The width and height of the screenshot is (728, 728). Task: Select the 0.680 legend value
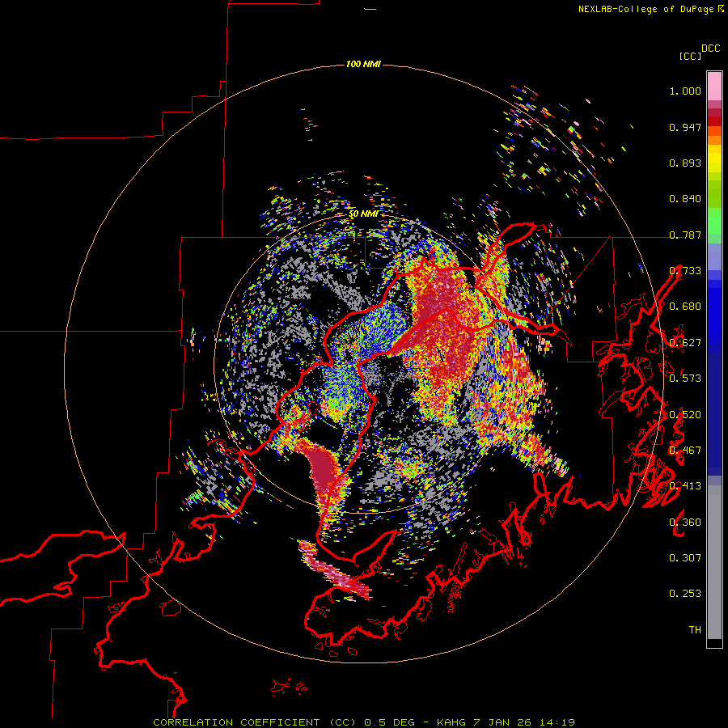pyautogui.click(x=685, y=307)
